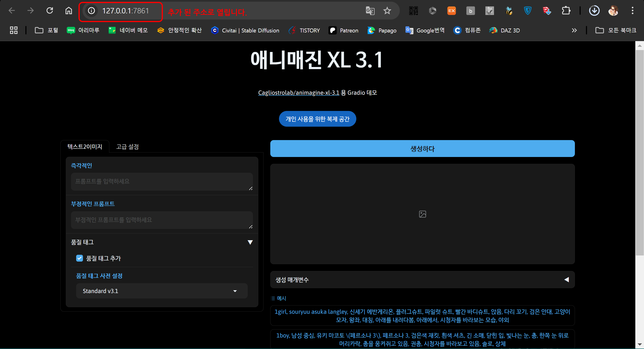This screenshot has height=349, width=644.
Task: Open the extensions puzzle menu
Action: [x=566, y=11]
